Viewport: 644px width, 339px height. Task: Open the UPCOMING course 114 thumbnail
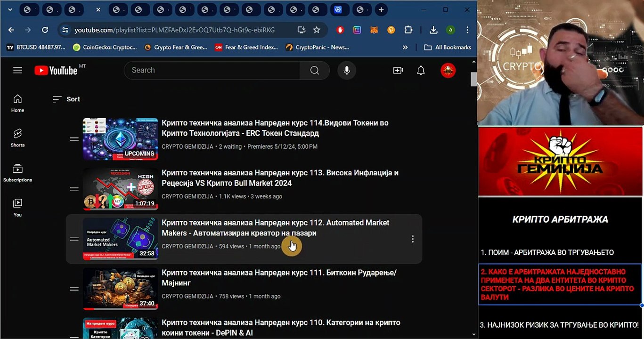[121, 139]
